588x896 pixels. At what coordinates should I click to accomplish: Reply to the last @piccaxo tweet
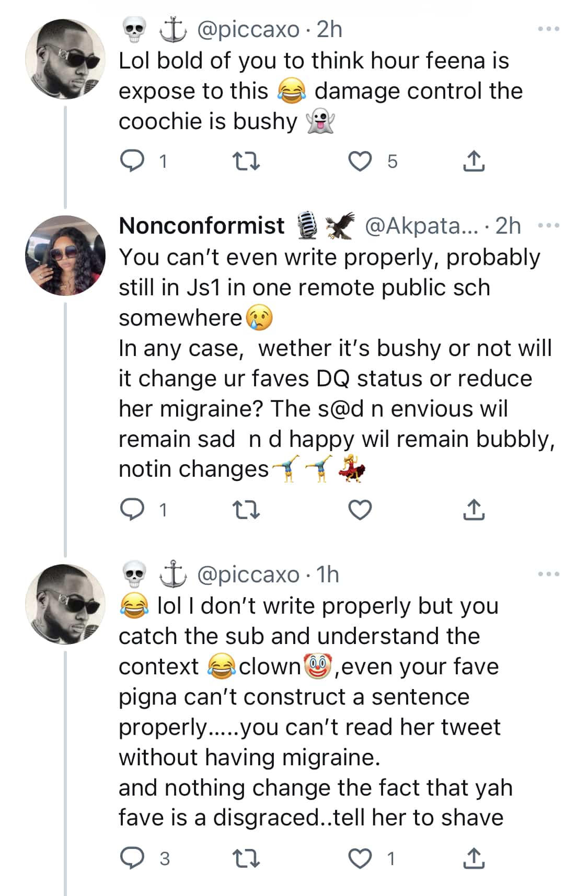[132, 858]
